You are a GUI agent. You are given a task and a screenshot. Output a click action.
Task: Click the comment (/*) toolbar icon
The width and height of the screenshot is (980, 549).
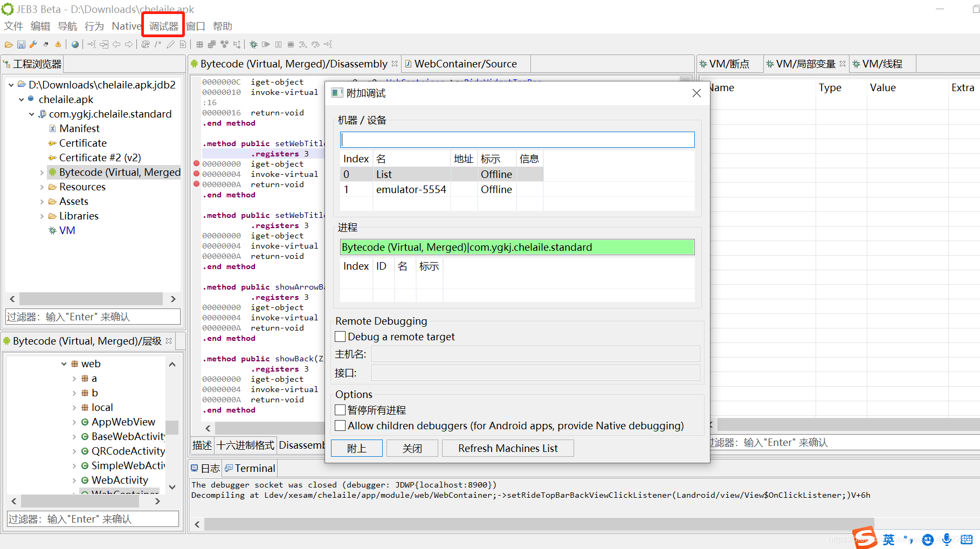click(x=158, y=44)
